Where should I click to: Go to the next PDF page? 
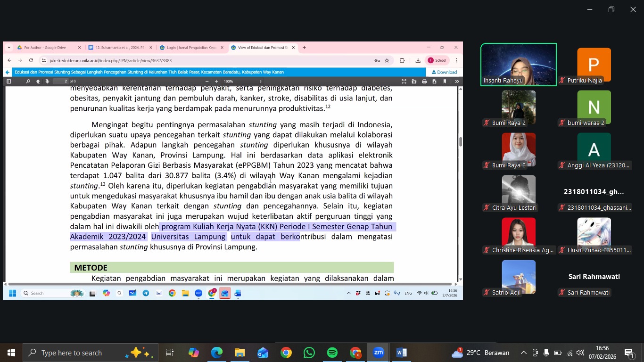47,82
